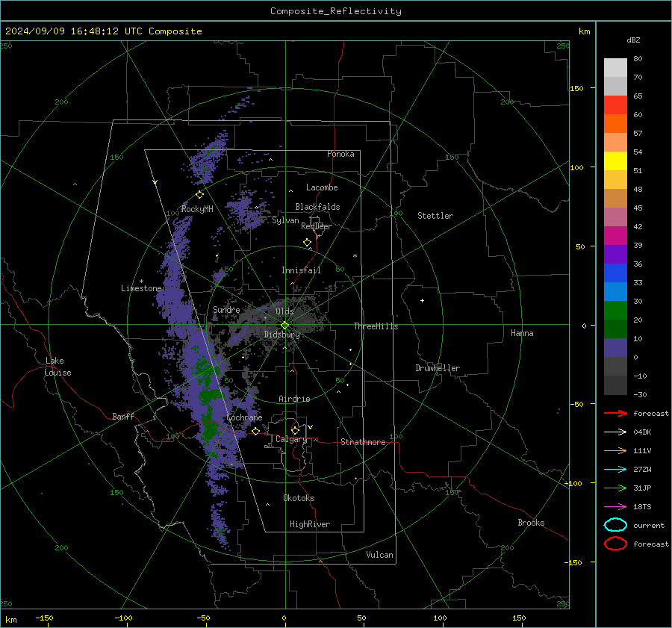
Task: Click the white plus marker west of Hanna
Action: pos(422,300)
